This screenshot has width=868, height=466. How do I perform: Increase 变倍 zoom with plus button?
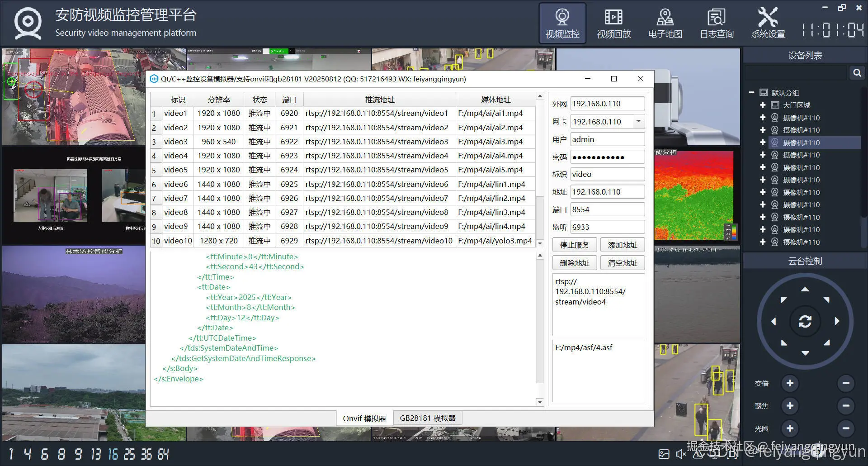(x=790, y=384)
